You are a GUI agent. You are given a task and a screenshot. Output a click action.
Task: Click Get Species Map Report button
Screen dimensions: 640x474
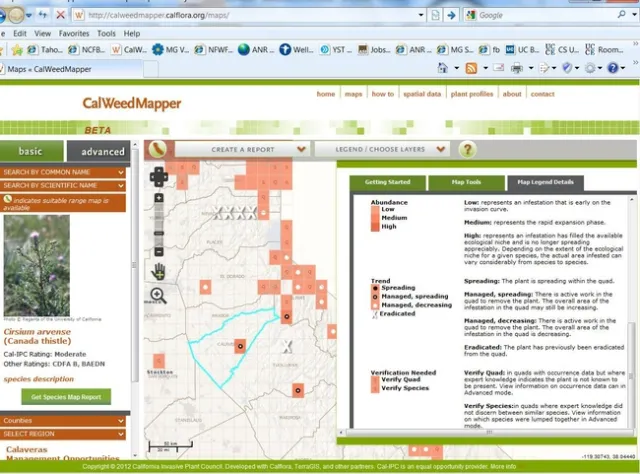click(x=65, y=397)
